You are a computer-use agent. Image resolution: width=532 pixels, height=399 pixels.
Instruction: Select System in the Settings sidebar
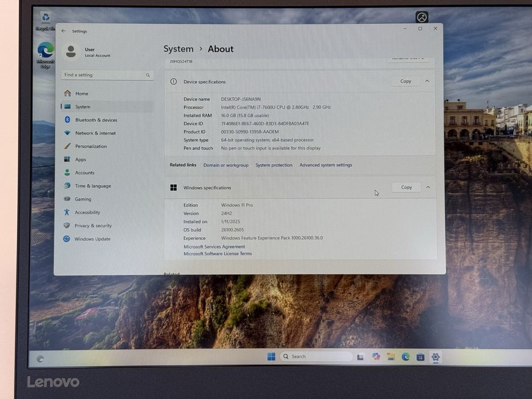(x=107, y=107)
